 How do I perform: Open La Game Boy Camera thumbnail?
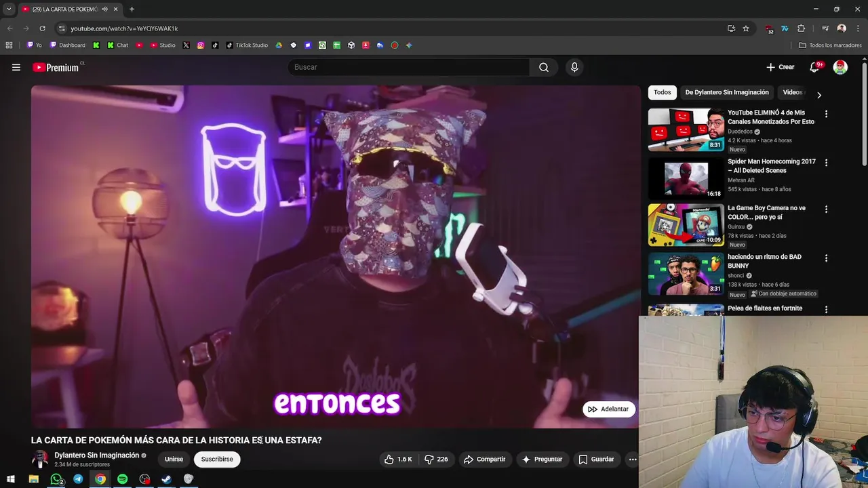686,225
